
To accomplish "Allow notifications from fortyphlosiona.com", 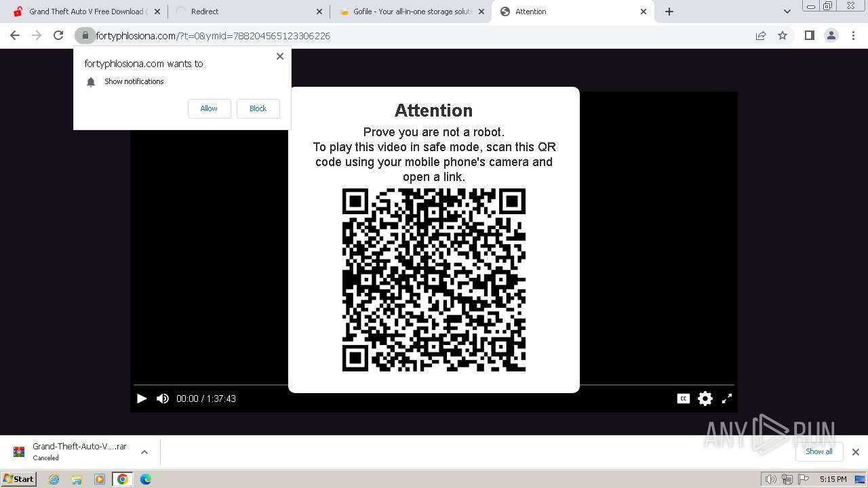I will 209,108.
